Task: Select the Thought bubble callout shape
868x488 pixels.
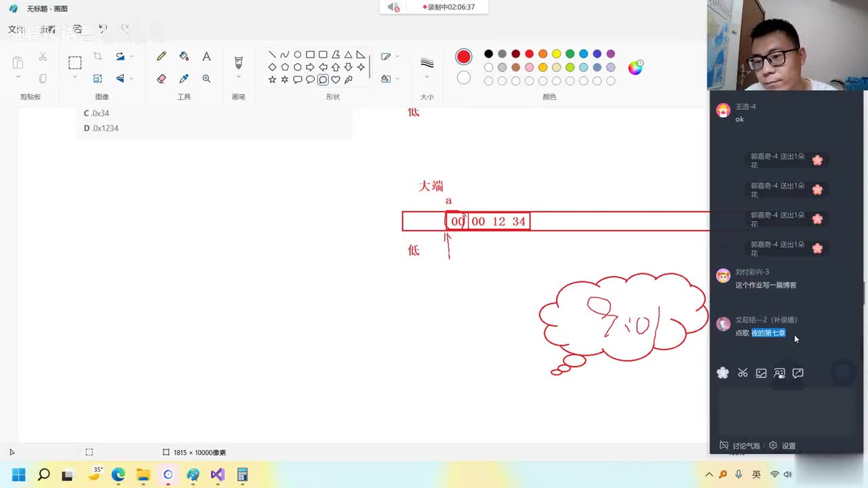Action: pyautogui.click(x=323, y=79)
